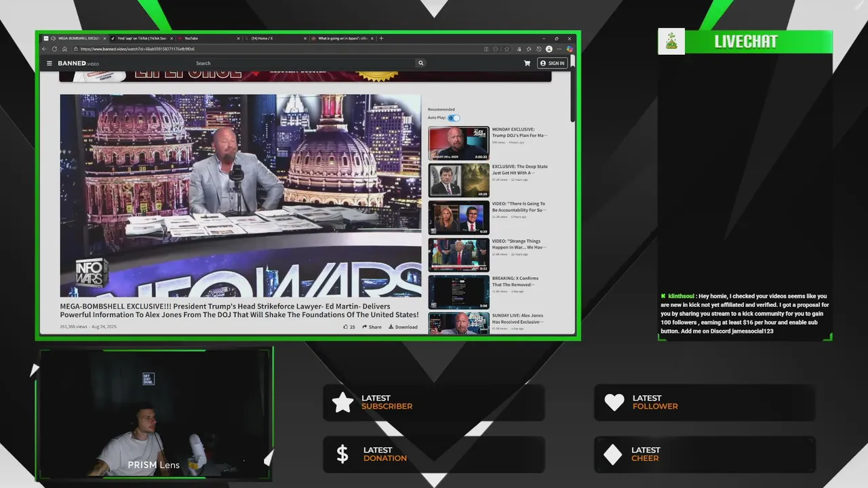This screenshot has height=488, width=868.
Task: Click the browser home icon
Action: point(64,49)
